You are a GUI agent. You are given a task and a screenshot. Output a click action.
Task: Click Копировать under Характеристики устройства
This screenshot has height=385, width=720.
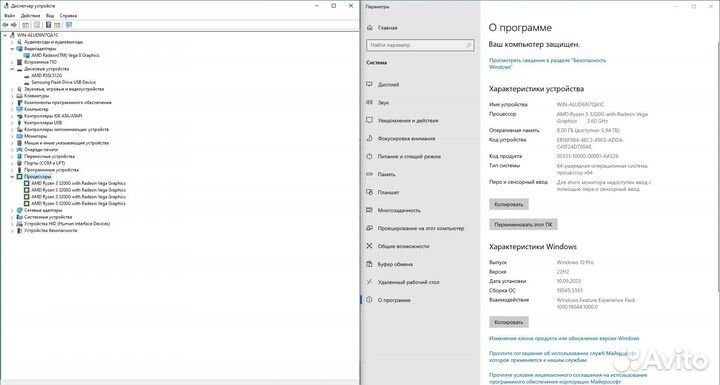coord(509,204)
